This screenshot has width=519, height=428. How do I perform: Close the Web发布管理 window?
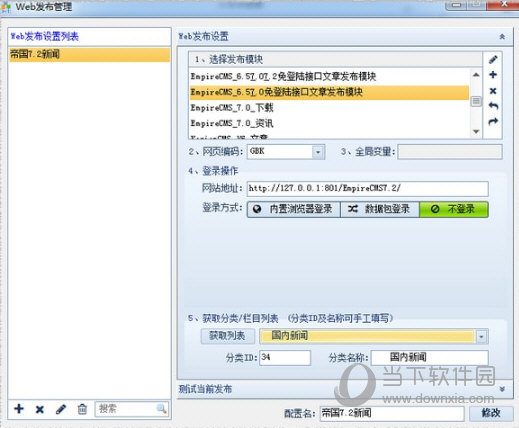click(505, 5)
